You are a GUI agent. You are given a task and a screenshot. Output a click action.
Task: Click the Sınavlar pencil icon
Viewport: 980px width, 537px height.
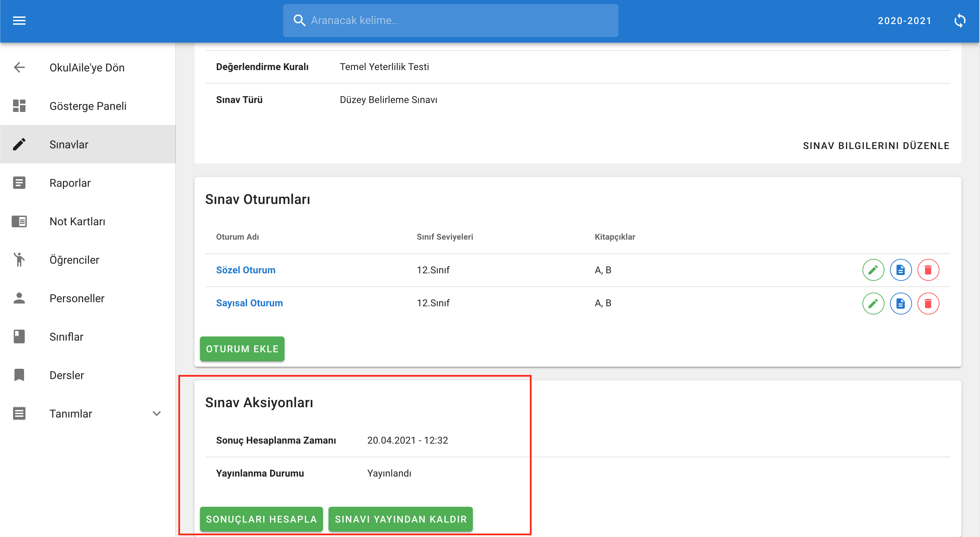[19, 145]
